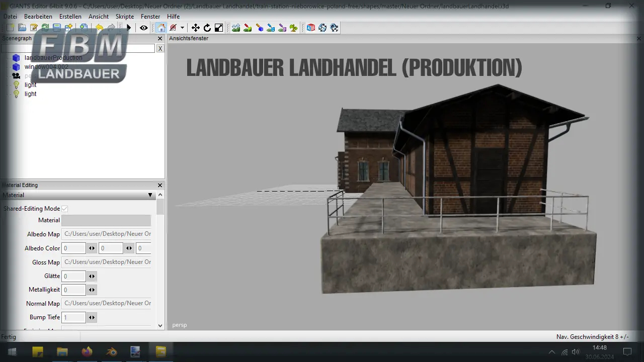Click Material panel scrollbar down arrow
Image resolution: width=644 pixels, height=362 pixels.
tap(160, 326)
